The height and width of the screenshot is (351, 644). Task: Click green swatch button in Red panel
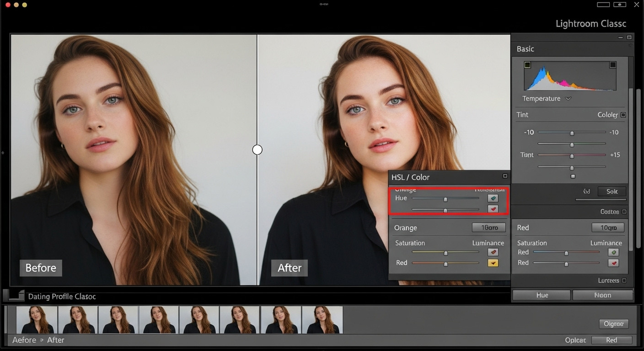click(x=613, y=252)
